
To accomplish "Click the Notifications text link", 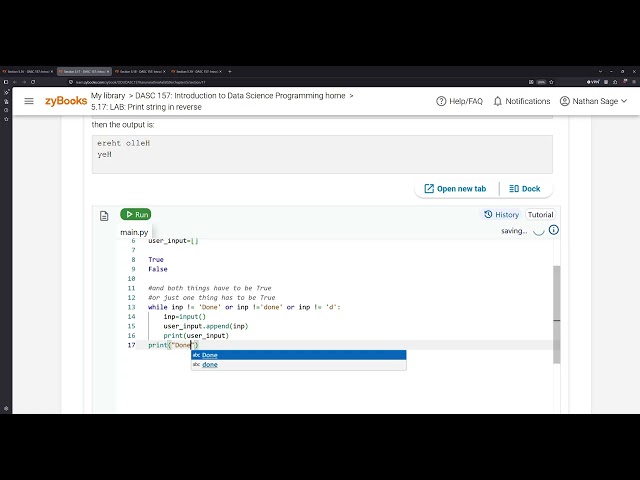I will pos(527,101).
